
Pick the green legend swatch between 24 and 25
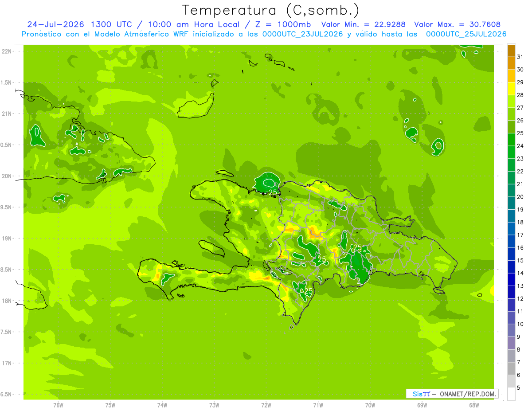(x=511, y=140)
